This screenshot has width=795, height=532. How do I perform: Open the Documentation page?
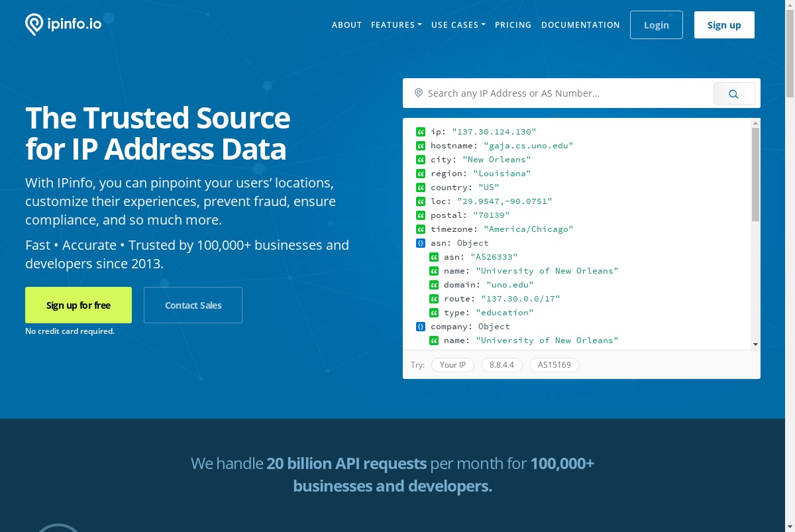coord(580,25)
